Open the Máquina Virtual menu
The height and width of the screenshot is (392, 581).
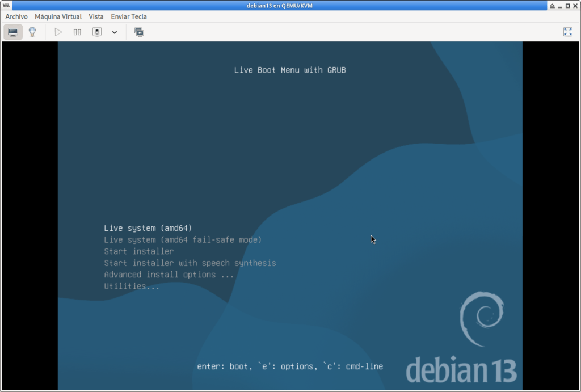tap(58, 16)
